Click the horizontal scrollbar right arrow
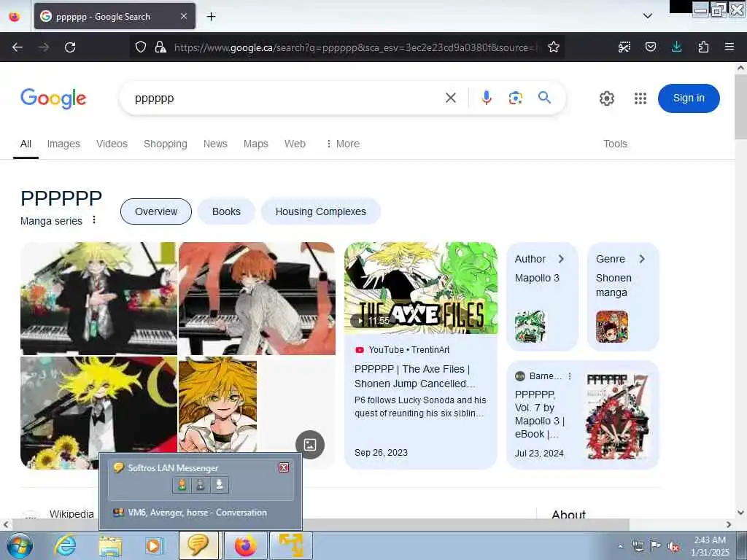 pyautogui.click(x=729, y=524)
